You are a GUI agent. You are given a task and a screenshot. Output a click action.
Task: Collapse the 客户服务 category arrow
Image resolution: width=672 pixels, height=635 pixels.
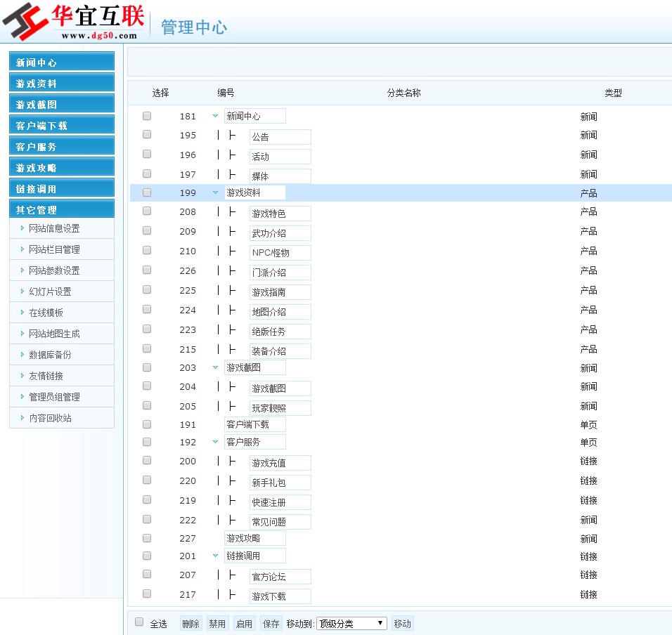point(216,442)
